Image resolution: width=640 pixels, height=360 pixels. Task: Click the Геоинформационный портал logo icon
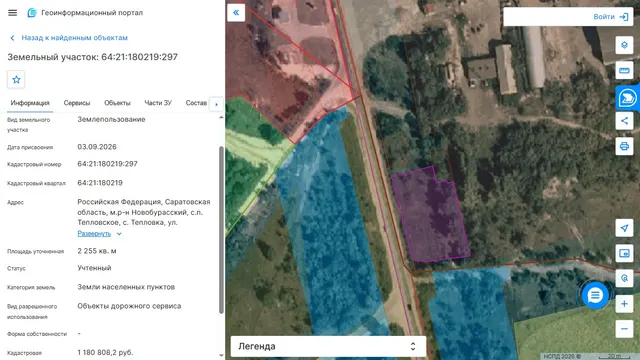tap(32, 13)
